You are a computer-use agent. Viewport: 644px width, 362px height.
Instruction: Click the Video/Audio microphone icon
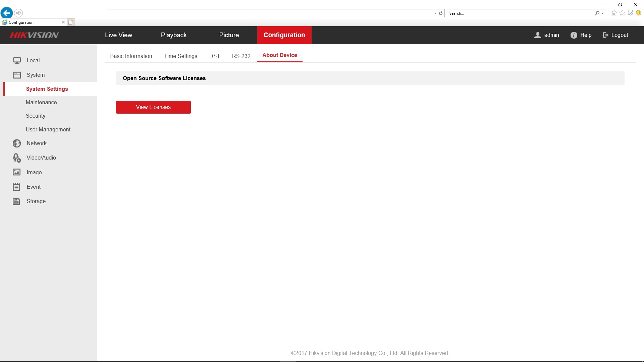tap(17, 158)
